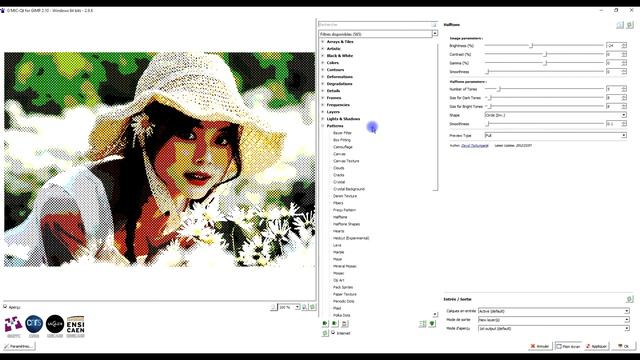This screenshot has width=640, height=360.
Task: Click the expand/collapse all folders icon
Action: (x=422, y=324)
